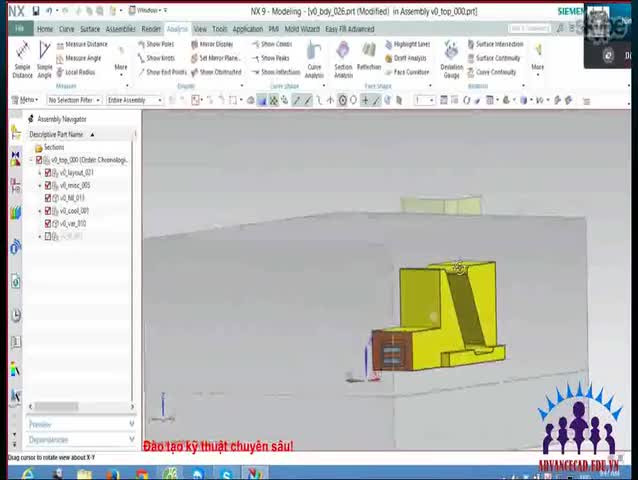Click the Mirror Display tool
The width and height of the screenshot is (638, 480).
[x=212, y=44]
